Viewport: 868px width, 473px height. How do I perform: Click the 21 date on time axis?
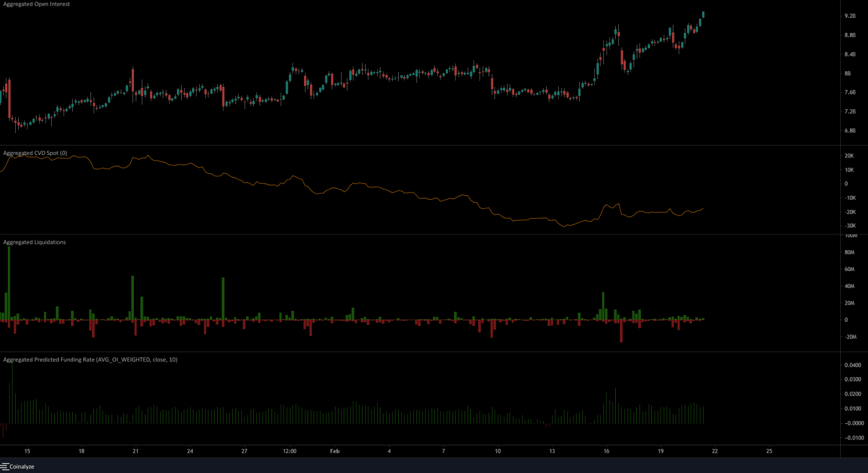(x=136, y=451)
